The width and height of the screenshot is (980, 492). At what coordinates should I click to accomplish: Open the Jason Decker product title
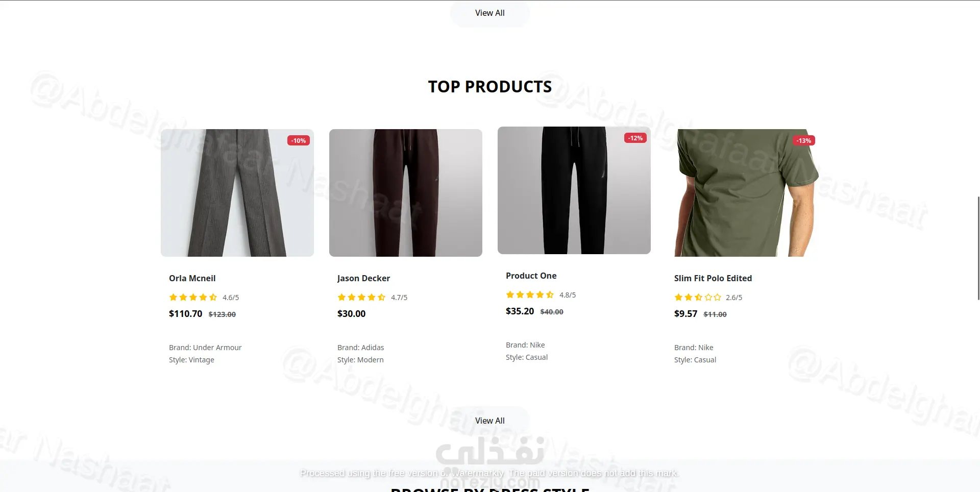[363, 278]
